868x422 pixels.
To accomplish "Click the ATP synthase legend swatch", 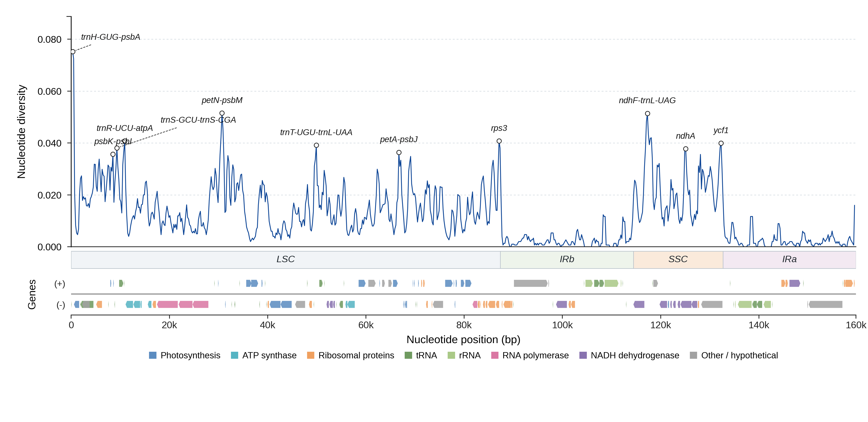I will point(235,355).
